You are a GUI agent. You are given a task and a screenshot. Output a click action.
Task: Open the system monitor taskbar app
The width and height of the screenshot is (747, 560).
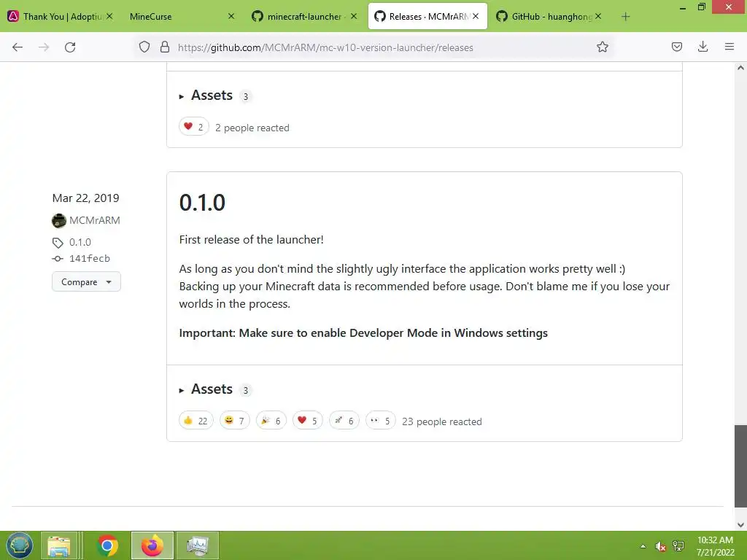(198, 545)
